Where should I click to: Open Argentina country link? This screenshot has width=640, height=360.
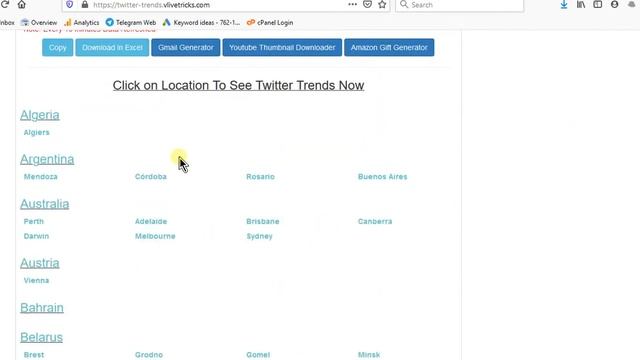47,159
